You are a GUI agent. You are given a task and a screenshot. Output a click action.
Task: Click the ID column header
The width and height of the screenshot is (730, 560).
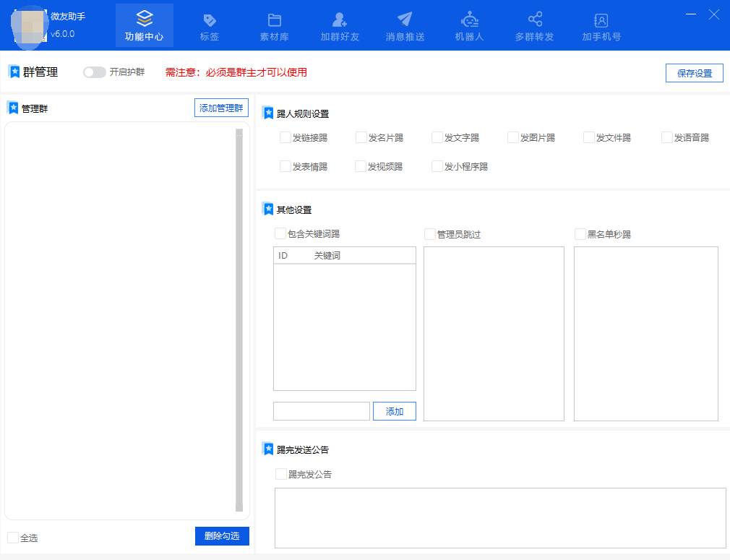283,256
